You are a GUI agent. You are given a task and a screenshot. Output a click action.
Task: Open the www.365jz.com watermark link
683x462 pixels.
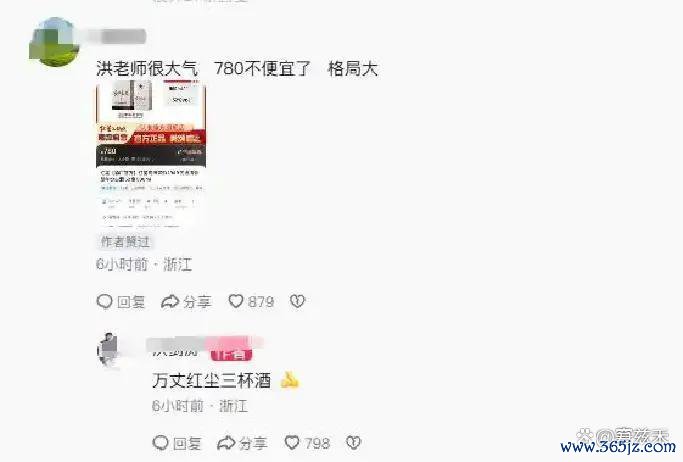[618, 446]
